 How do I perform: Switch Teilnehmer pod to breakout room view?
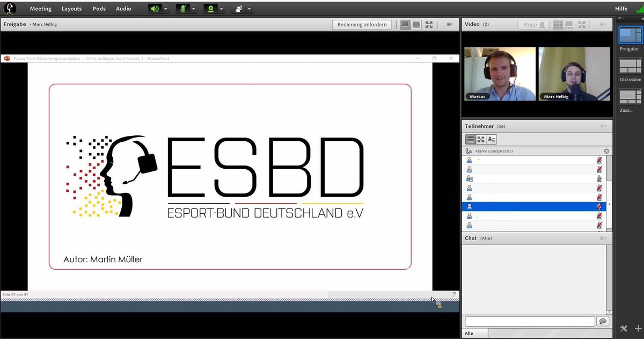click(x=481, y=139)
